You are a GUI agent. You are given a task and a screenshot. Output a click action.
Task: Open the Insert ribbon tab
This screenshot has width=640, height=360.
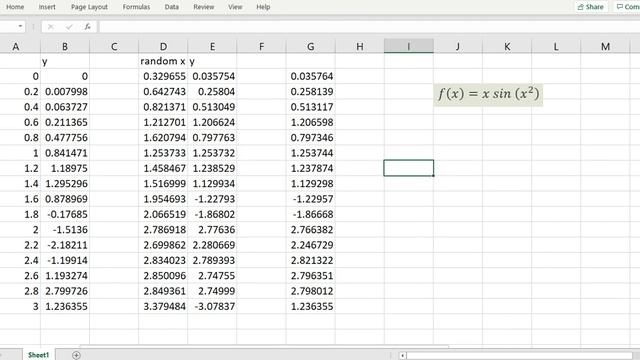coord(47,7)
